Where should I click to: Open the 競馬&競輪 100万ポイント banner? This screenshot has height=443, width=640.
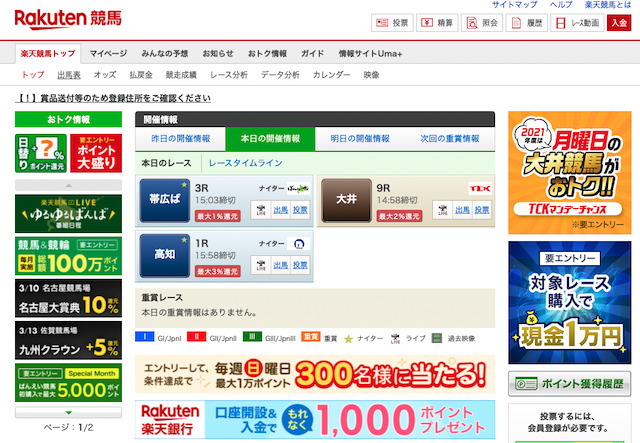[x=69, y=256]
